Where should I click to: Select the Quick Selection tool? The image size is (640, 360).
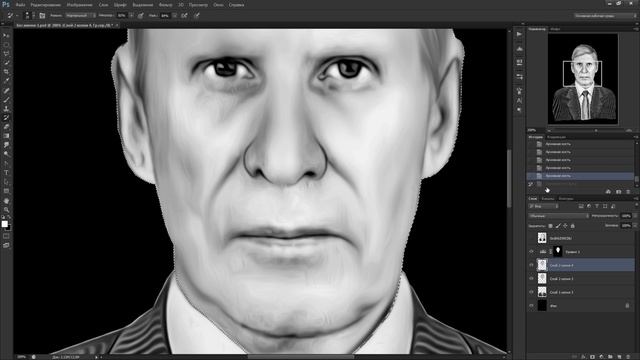click(x=6, y=63)
